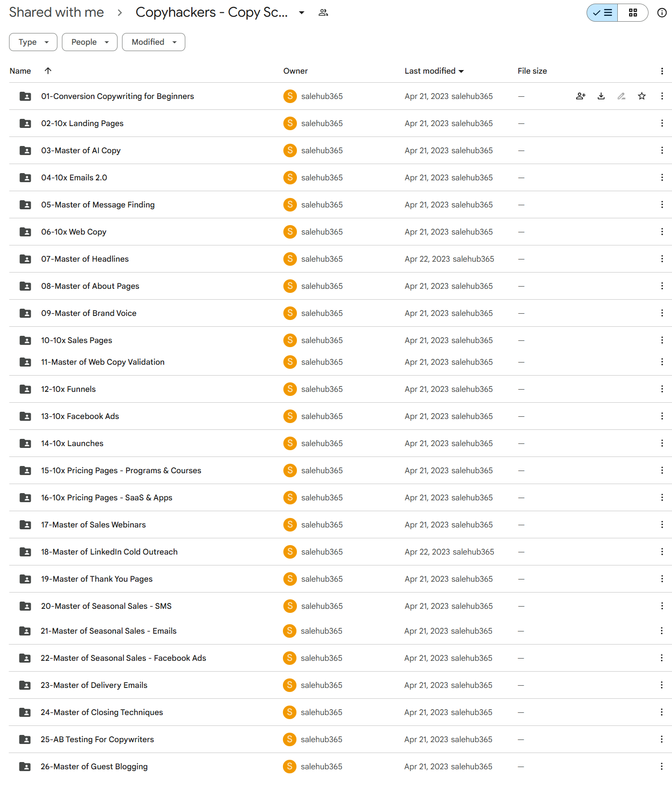Open more actions for 01-Conversion Copywriting for Beginners
The width and height of the screenshot is (672, 786).
(x=662, y=96)
